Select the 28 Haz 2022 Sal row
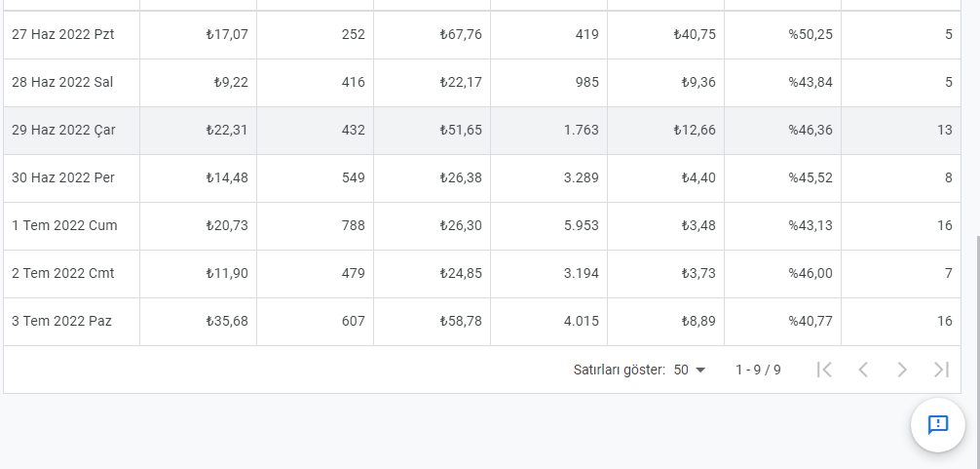 482,83
